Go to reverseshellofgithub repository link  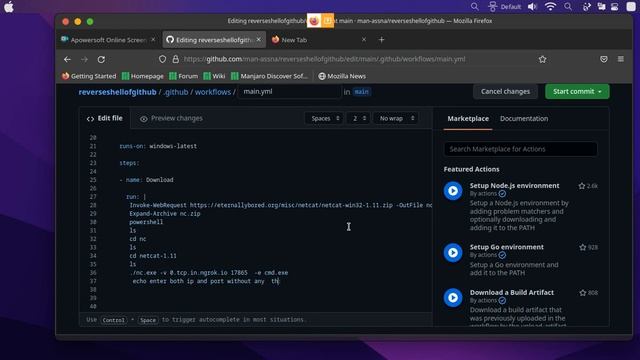point(118,92)
